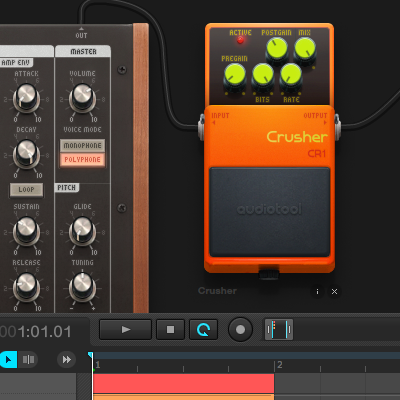
Task: Toggle the envelope Loop button
Action: coord(26,190)
